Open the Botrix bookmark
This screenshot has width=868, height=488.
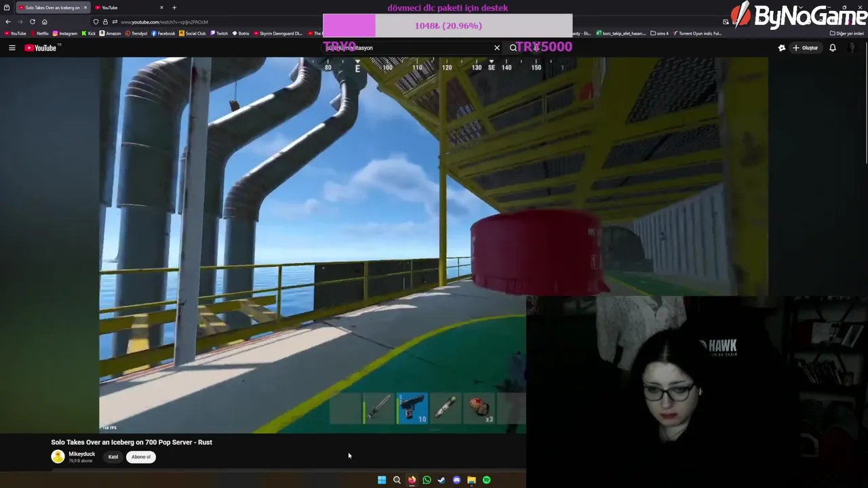click(241, 33)
